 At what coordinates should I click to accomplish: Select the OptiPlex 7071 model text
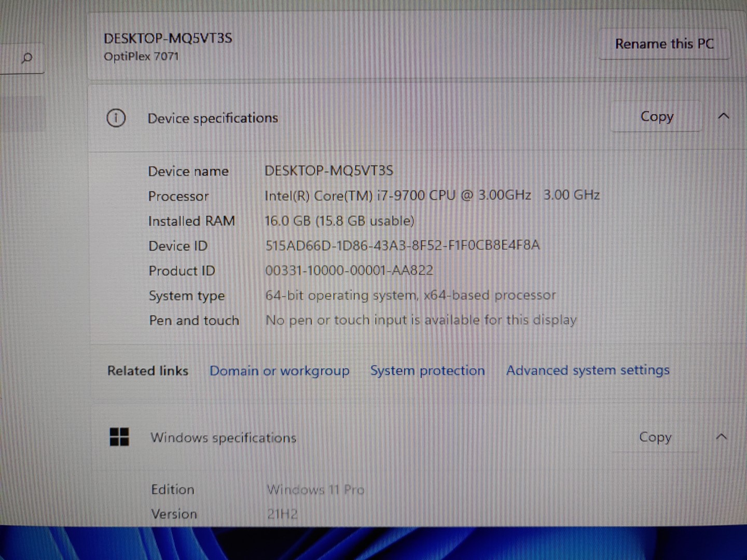tap(141, 56)
